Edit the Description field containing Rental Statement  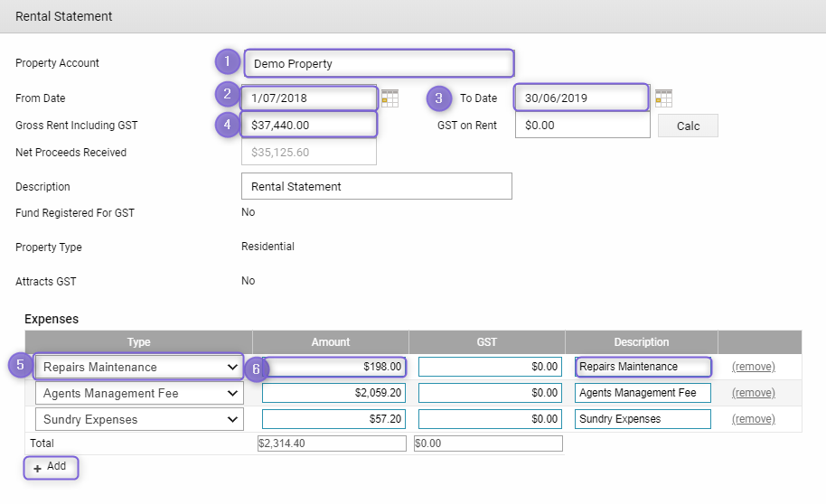coord(377,186)
